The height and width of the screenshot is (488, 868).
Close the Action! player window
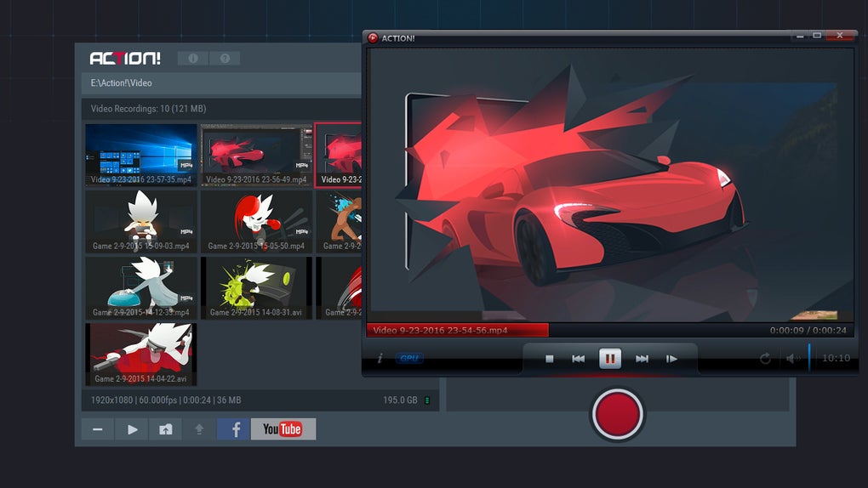(840, 36)
